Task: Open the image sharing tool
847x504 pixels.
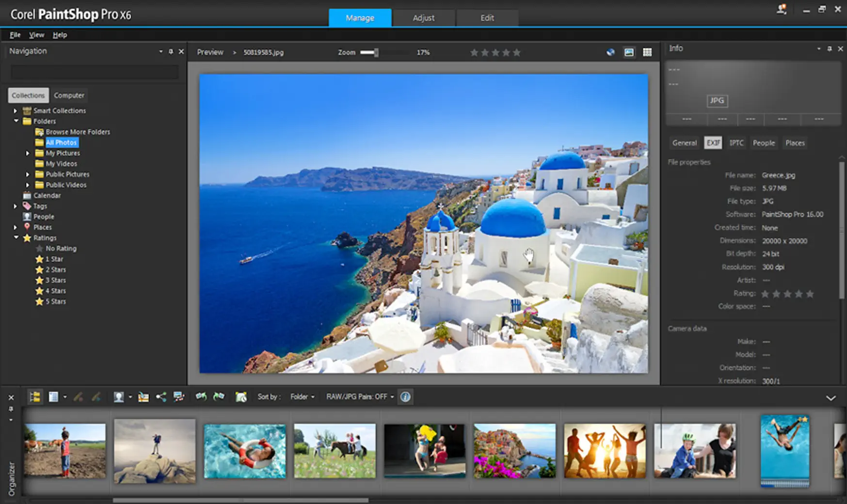Action: (161, 396)
